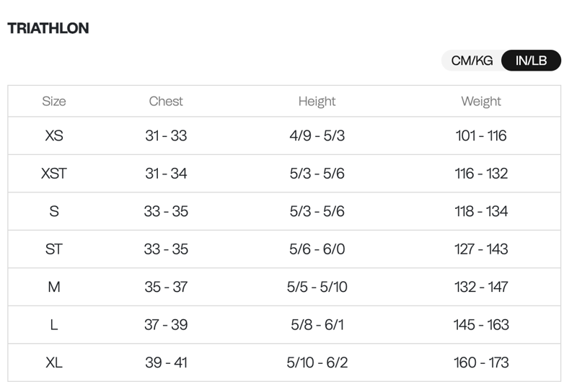Select the 5/5 - 5/10 height cell
Screen dimensions: 577x392
pyautogui.click(x=317, y=287)
